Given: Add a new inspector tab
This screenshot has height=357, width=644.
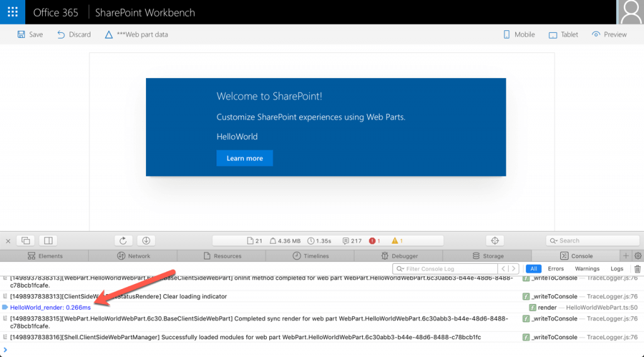Looking at the screenshot, I should [626, 256].
